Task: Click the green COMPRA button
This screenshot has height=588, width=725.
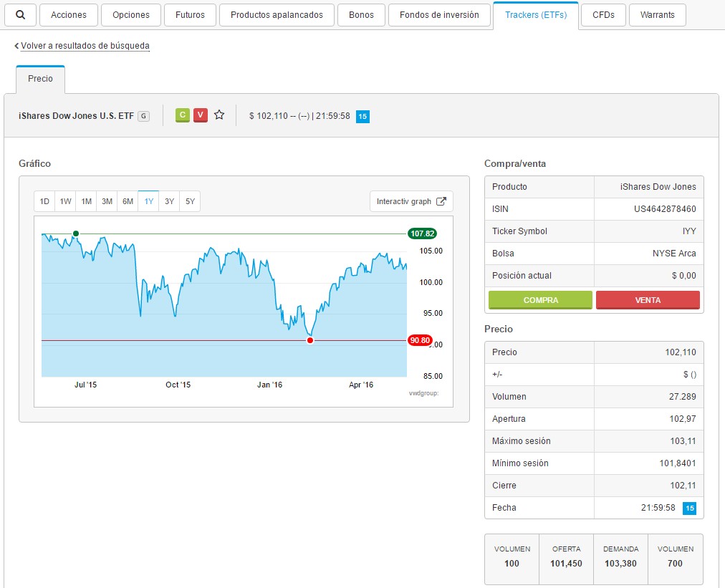Action: click(540, 300)
